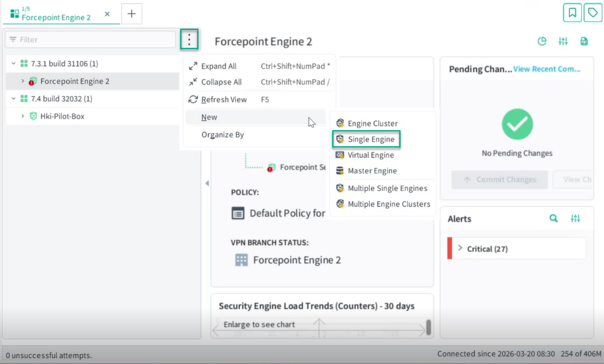604x364 pixels.
Task: Click the partially visible View Ch… button in Pending Changes
Action: (574, 179)
